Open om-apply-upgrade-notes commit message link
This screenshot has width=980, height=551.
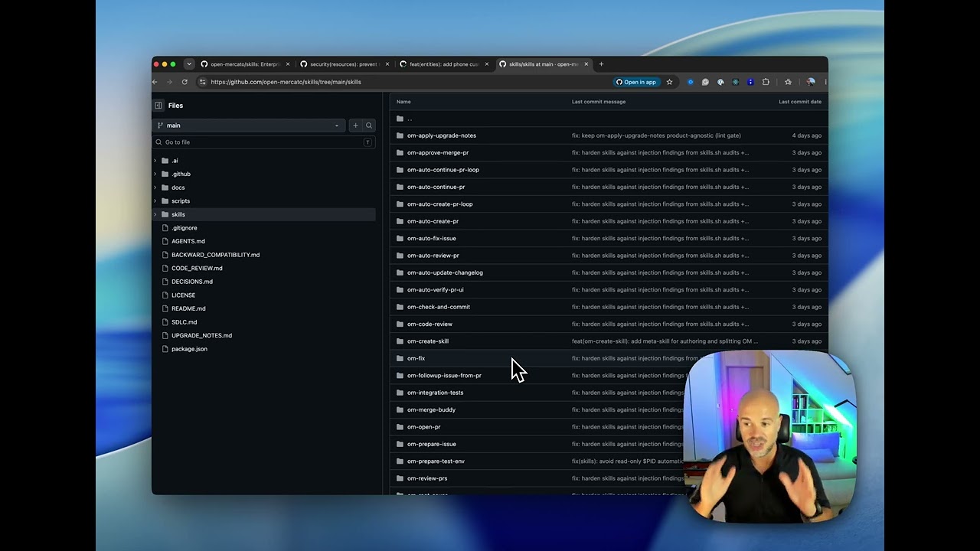coord(656,135)
